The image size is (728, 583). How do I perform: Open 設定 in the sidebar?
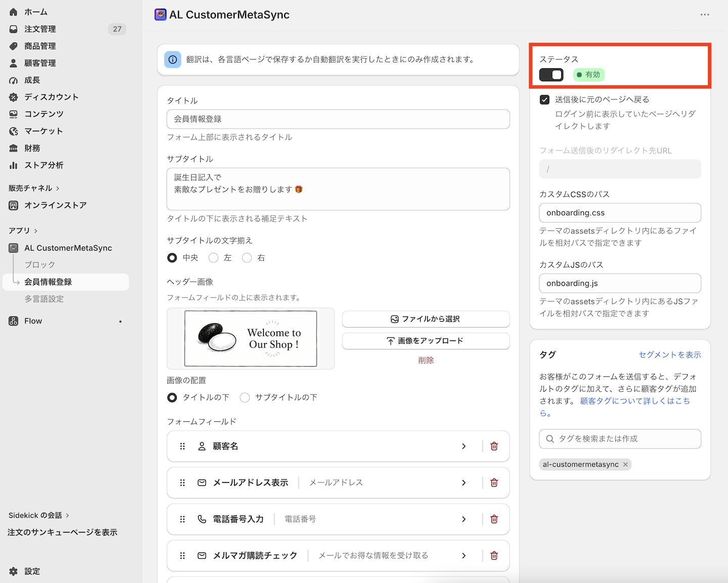[x=32, y=571]
